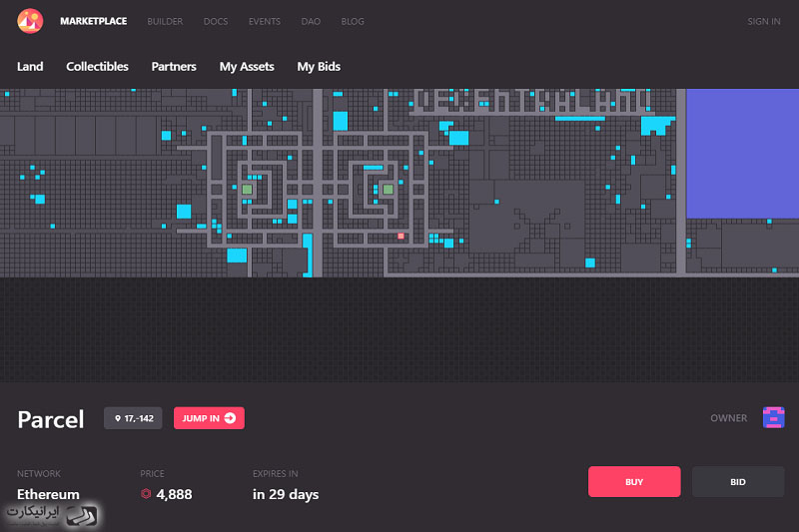799x532 pixels.
Task: Open the My Bids tab
Action: [319, 67]
